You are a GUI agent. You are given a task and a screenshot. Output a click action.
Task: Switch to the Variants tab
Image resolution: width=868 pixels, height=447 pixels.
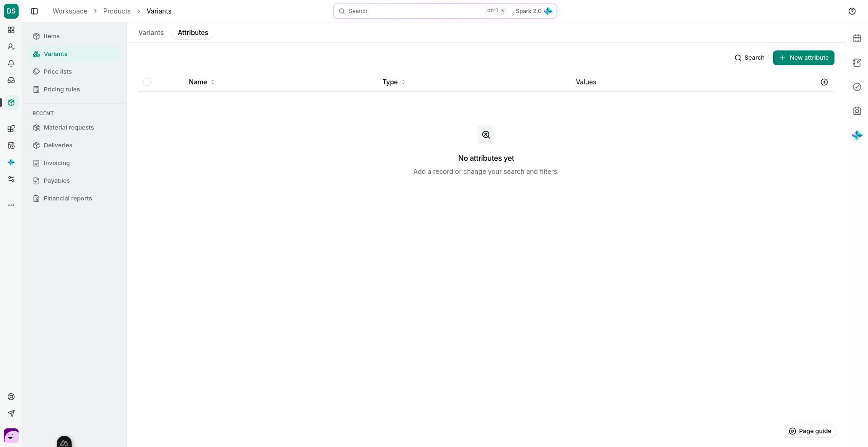click(151, 33)
